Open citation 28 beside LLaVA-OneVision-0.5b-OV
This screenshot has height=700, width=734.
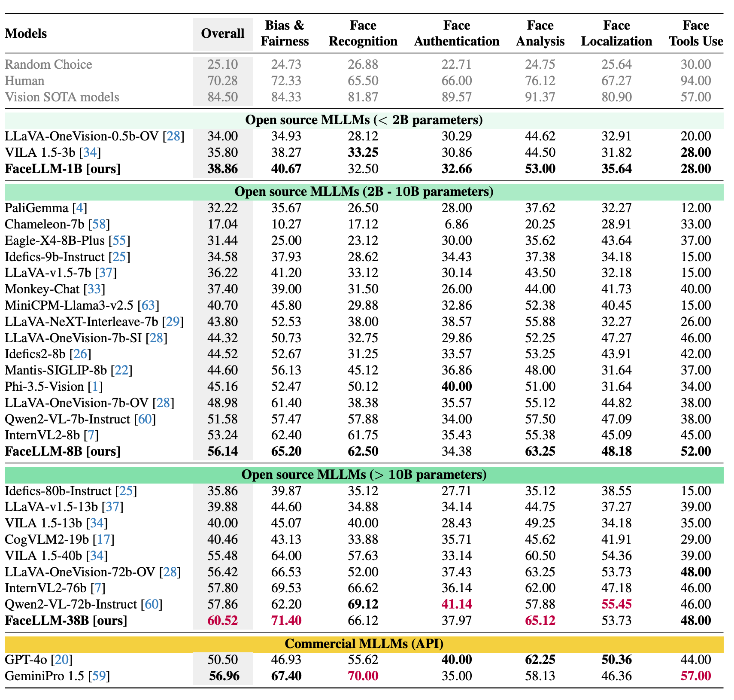point(173,137)
